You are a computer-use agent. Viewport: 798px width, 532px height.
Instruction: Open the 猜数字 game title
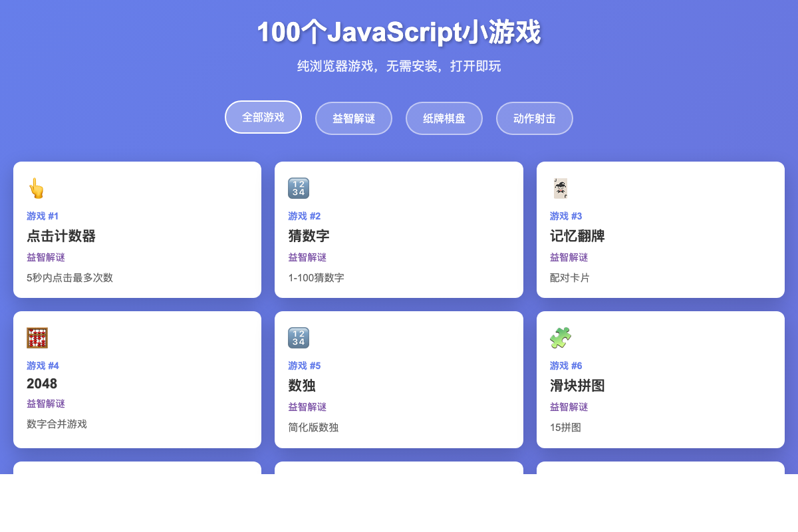[x=309, y=236]
